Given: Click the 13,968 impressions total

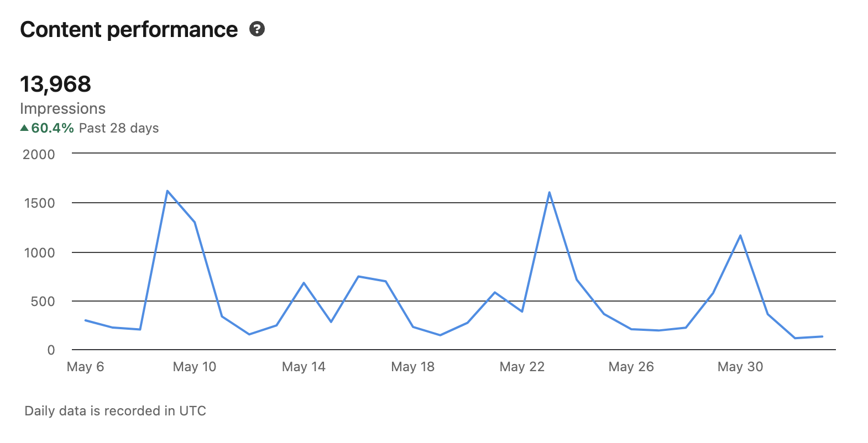Looking at the screenshot, I should pyautogui.click(x=55, y=84).
